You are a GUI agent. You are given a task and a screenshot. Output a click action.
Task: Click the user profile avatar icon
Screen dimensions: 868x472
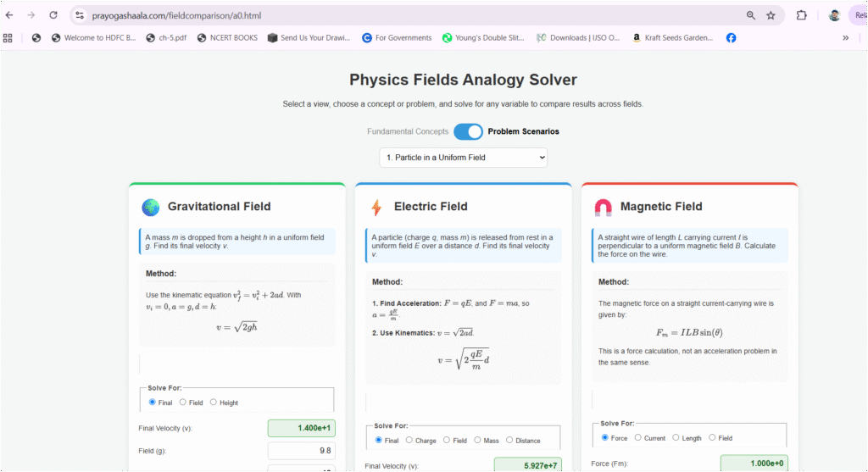pyautogui.click(x=834, y=15)
